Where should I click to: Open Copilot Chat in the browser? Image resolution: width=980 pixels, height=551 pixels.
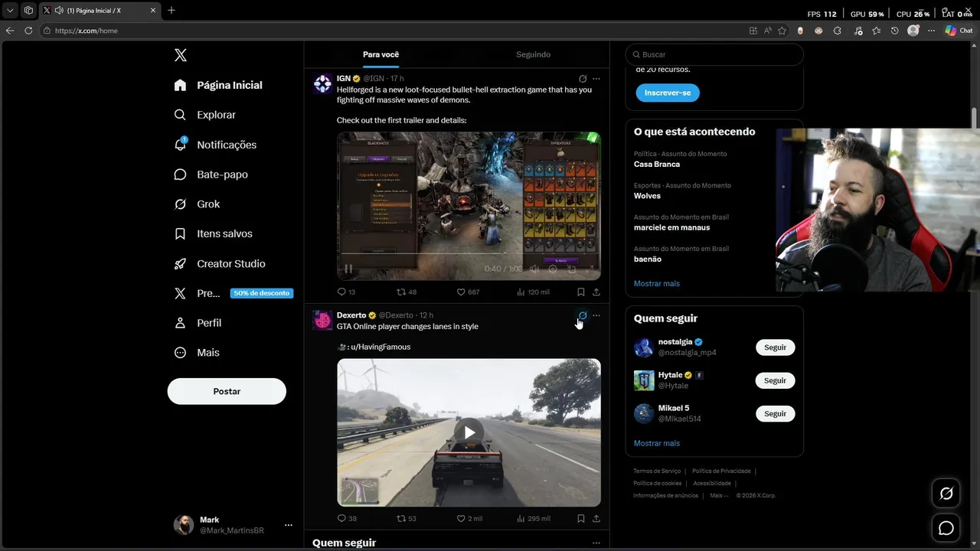[x=959, y=31]
